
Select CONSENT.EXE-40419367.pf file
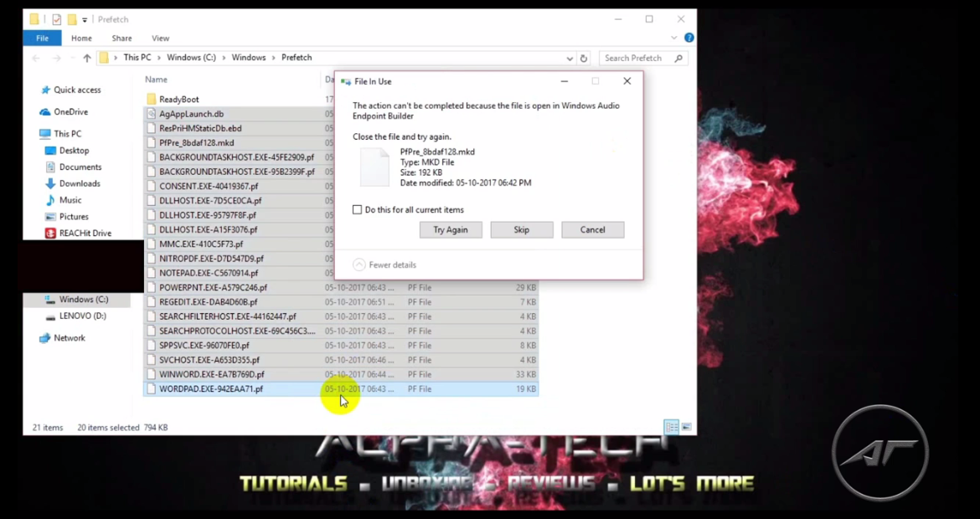208,186
